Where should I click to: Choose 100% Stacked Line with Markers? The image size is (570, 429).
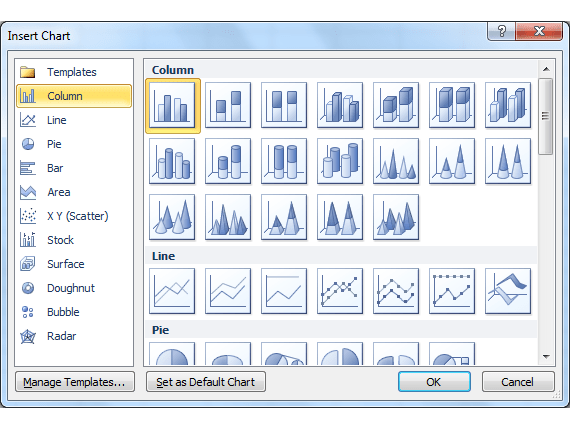click(452, 291)
